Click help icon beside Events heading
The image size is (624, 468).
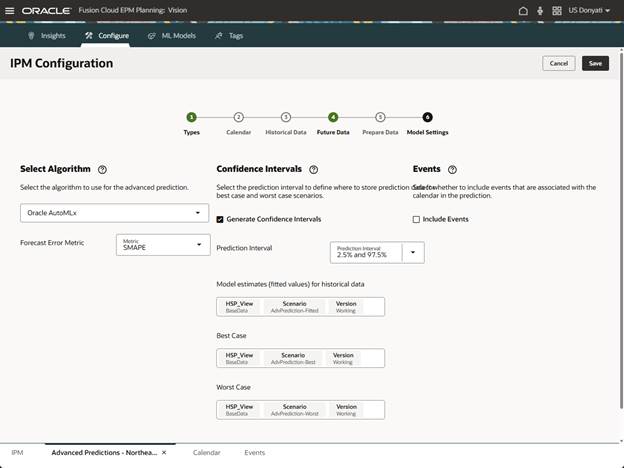click(x=452, y=170)
